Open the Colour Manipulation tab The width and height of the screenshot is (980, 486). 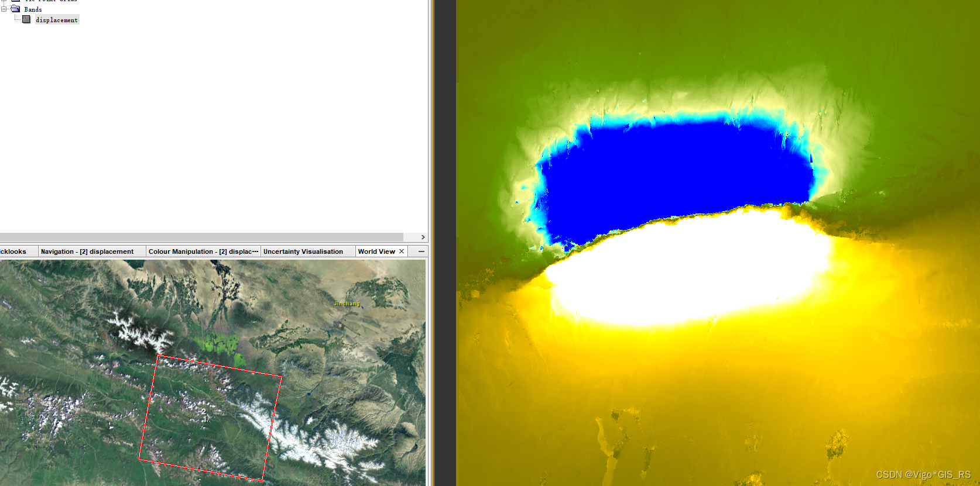point(203,251)
